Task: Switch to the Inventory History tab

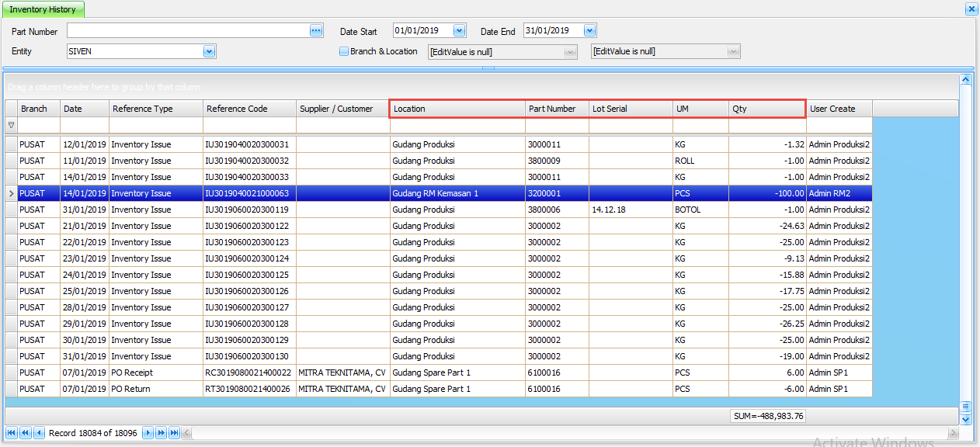Action: pyautogui.click(x=43, y=9)
